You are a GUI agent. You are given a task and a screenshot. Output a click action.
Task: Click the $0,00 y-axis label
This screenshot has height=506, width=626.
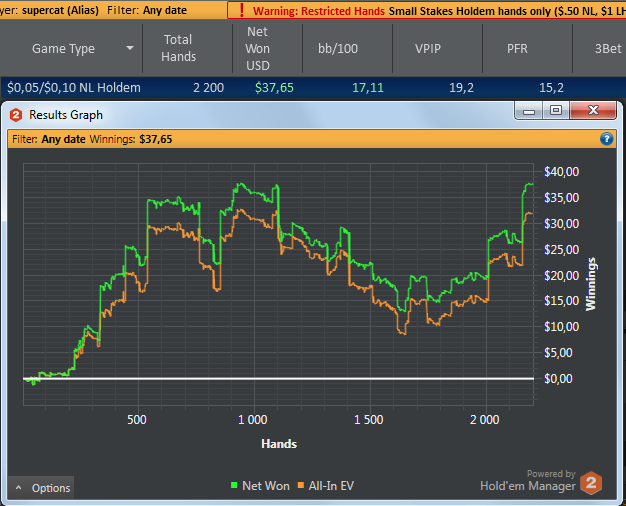(x=558, y=378)
